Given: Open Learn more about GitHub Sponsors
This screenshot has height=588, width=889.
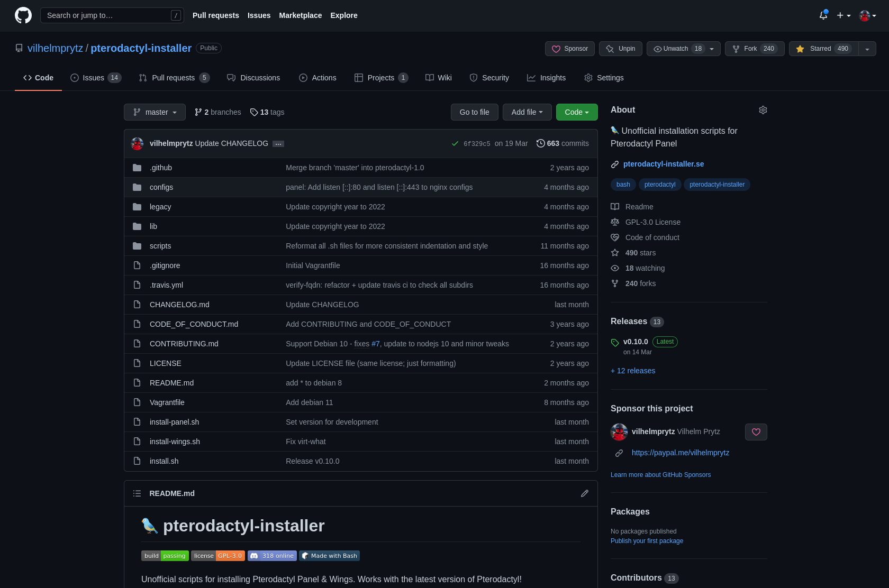Looking at the screenshot, I should click(x=661, y=475).
